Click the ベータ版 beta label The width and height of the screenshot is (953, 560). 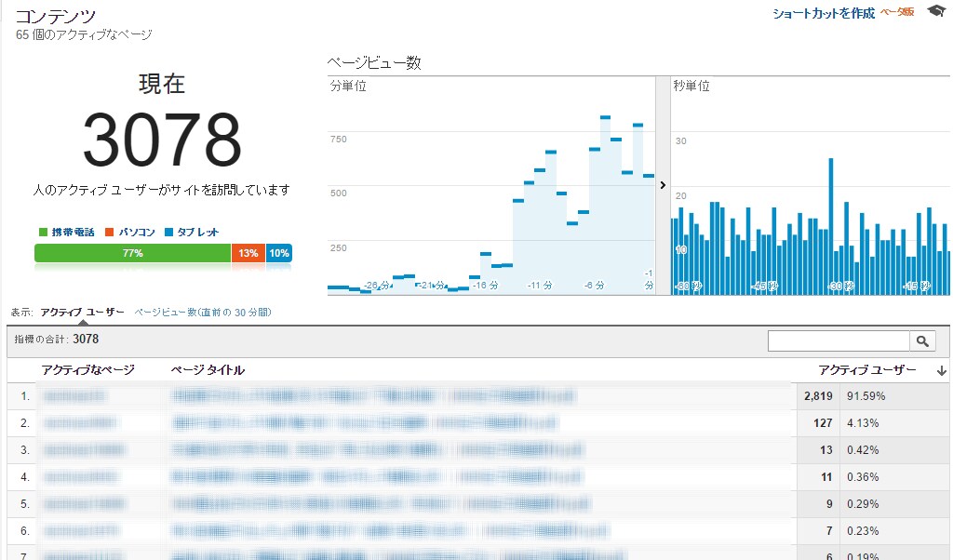point(897,12)
